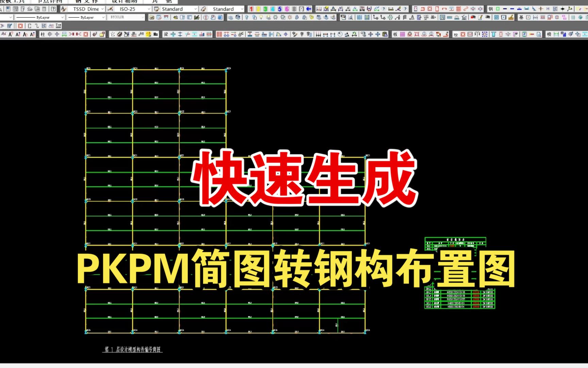Click the help question mark toolbar icon
588x368 pixels.
click(x=53, y=9)
